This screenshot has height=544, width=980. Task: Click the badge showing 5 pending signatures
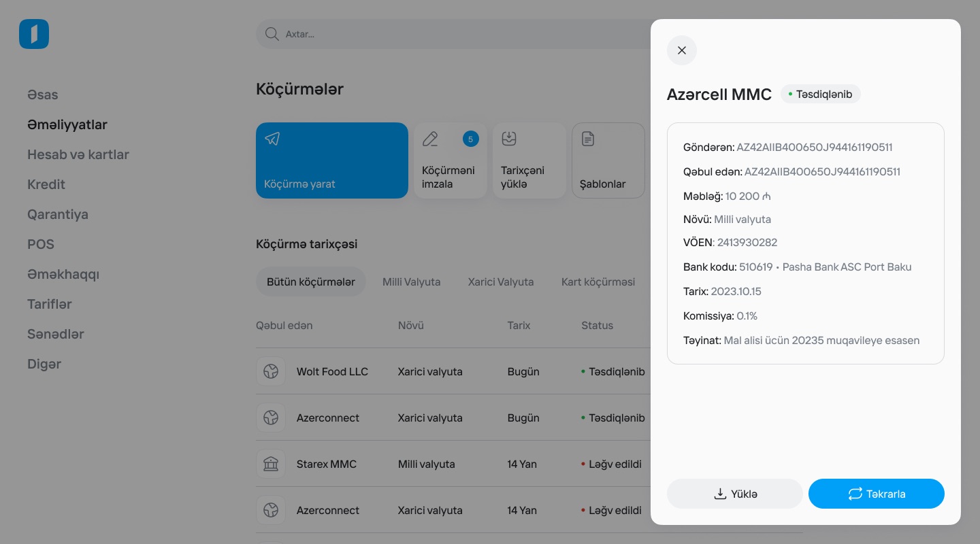tap(471, 139)
